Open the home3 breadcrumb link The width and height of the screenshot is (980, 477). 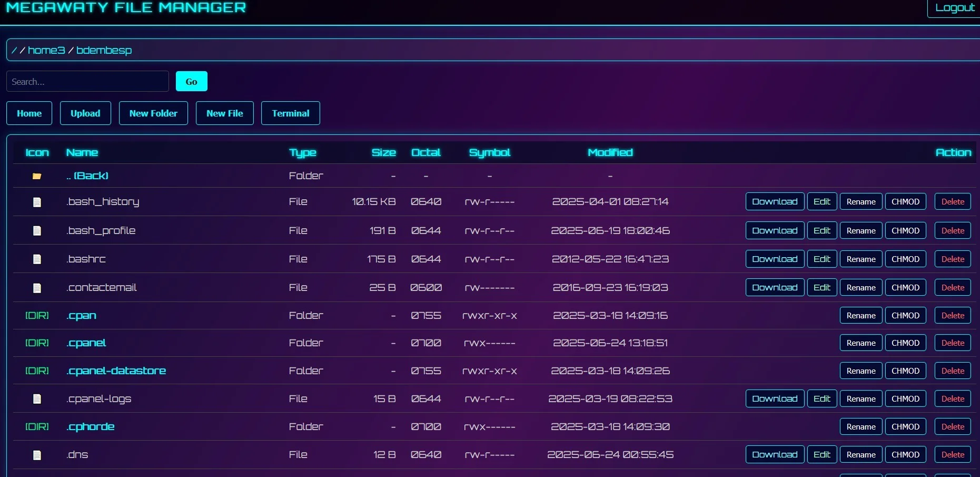(x=46, y=50)
